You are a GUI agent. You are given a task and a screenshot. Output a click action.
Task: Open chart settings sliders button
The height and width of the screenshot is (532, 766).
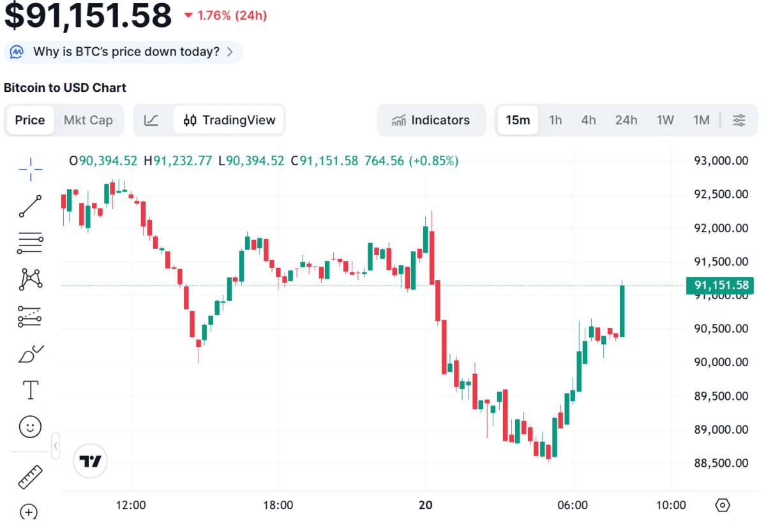739,121
